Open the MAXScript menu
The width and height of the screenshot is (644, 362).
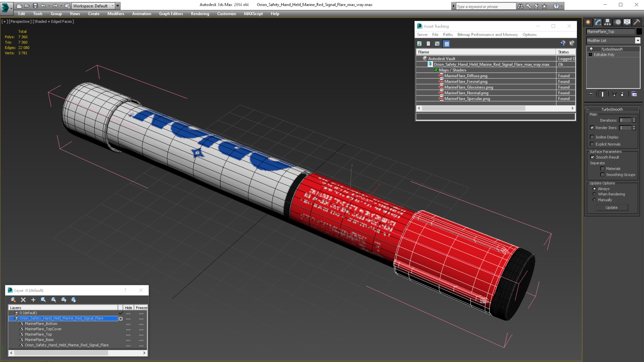point(253,14)
